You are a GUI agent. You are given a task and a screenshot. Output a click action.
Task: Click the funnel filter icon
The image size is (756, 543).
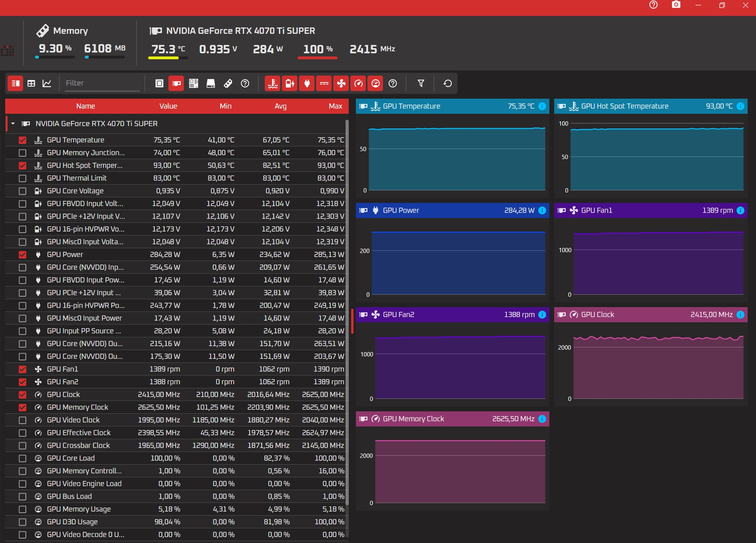(x=421, y=83)
